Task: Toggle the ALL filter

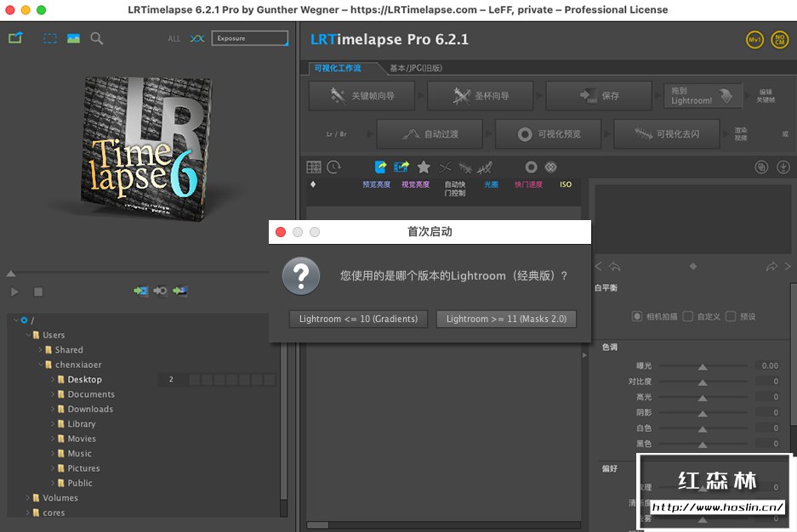Action: 174,38
